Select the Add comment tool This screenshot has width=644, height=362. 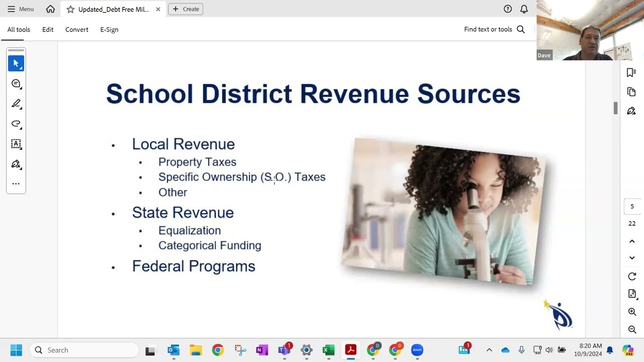16,83
